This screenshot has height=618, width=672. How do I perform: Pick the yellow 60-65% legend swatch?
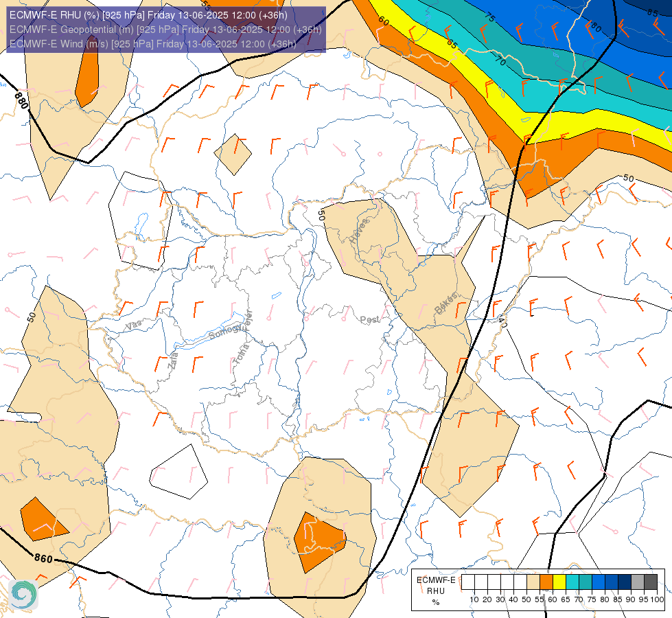pyautogui.click(x=559, y=582)
